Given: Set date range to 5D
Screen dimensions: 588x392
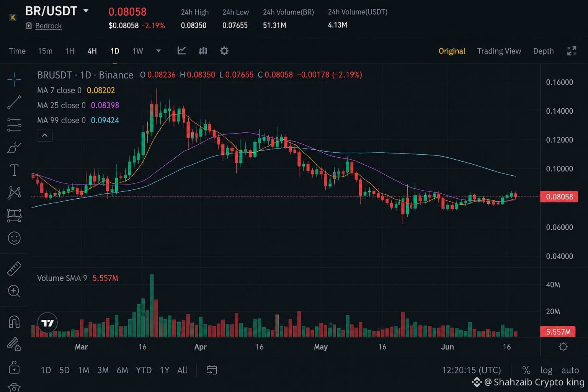Looking at the screenshot, I should point(64,370).
